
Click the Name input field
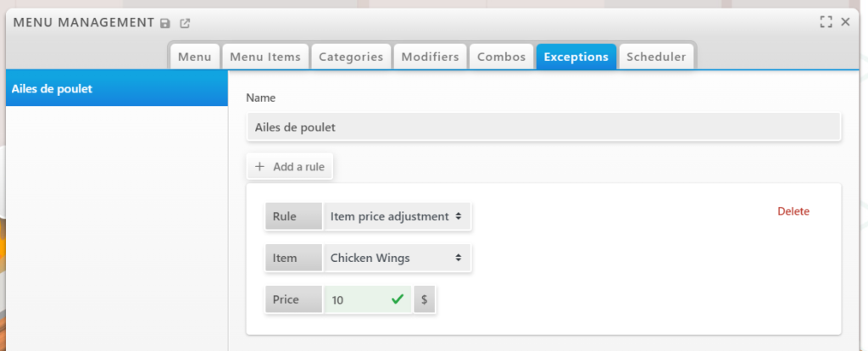[542, 127]
